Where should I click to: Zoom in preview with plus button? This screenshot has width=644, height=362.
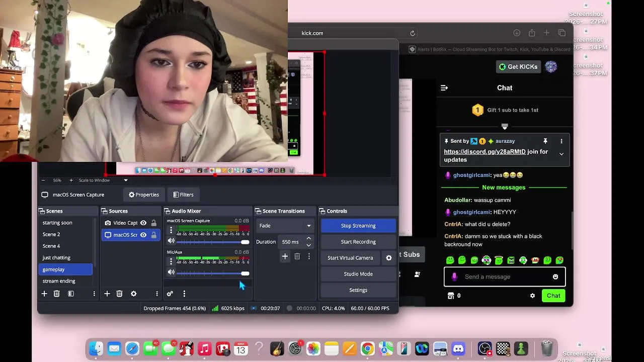tap(71, 180)
